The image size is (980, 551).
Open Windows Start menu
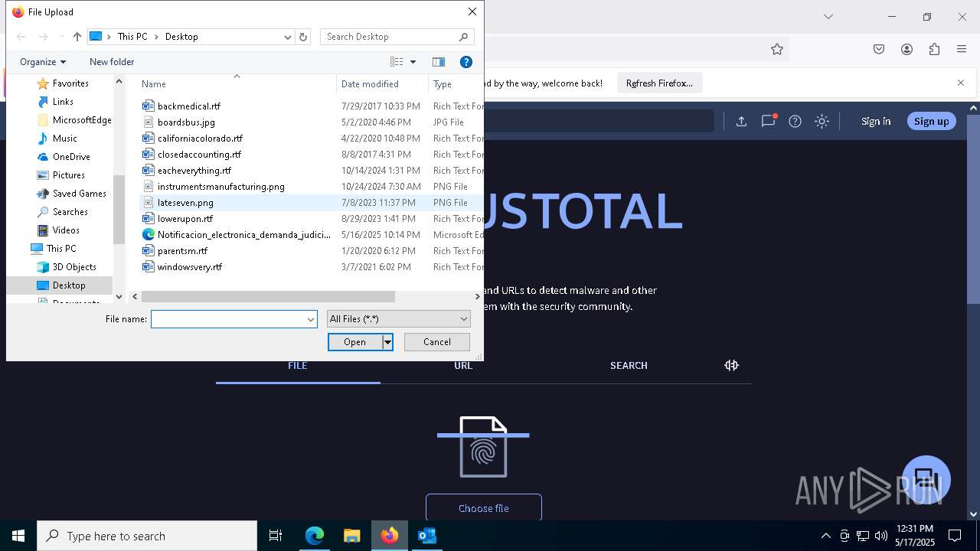[x=18, y=536]
